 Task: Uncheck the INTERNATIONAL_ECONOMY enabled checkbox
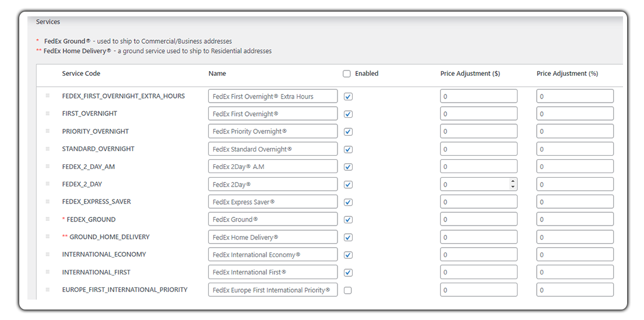349,255
